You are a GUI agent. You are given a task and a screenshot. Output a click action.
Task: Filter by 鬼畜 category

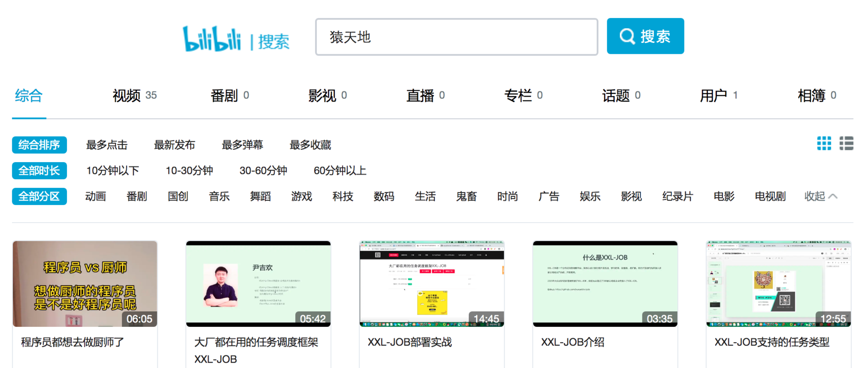pos(467,196)
